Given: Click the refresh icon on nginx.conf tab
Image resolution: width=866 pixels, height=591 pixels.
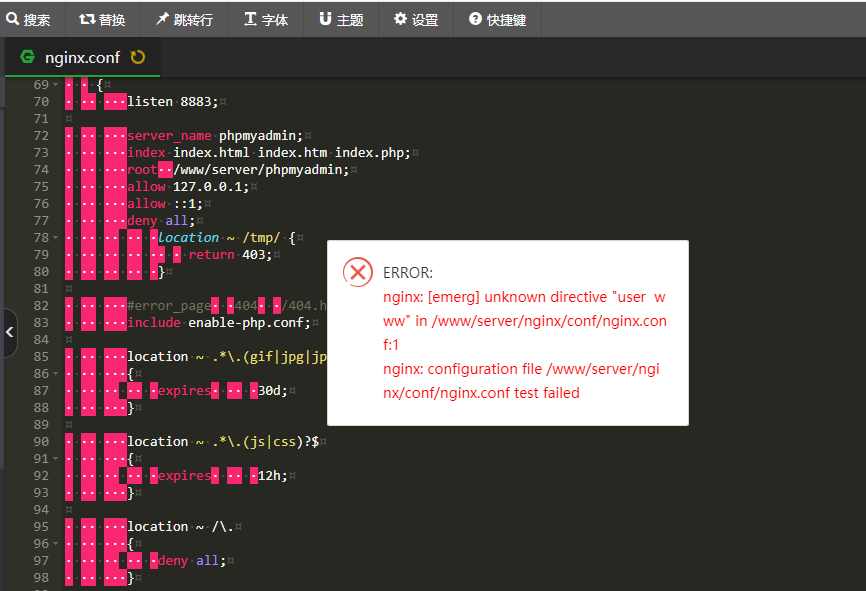Looking at the screenshot, I should [x=138, y=57].
